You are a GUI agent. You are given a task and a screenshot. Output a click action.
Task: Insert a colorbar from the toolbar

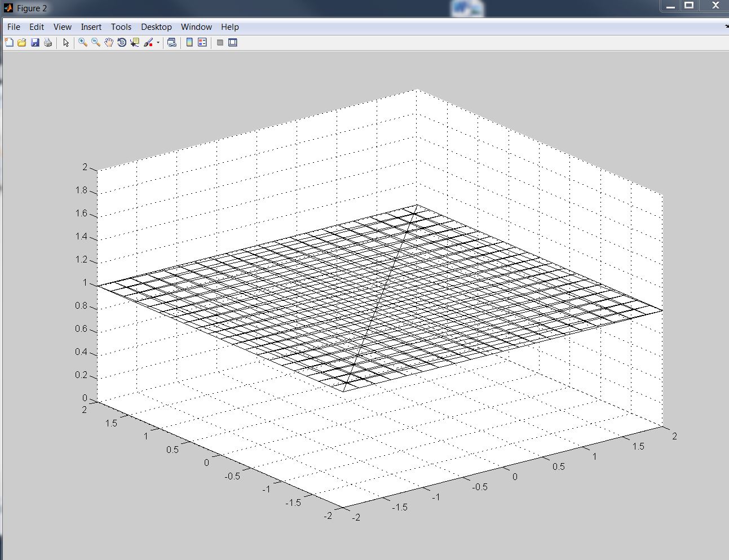pyautogui.click(x=189, y=42)
